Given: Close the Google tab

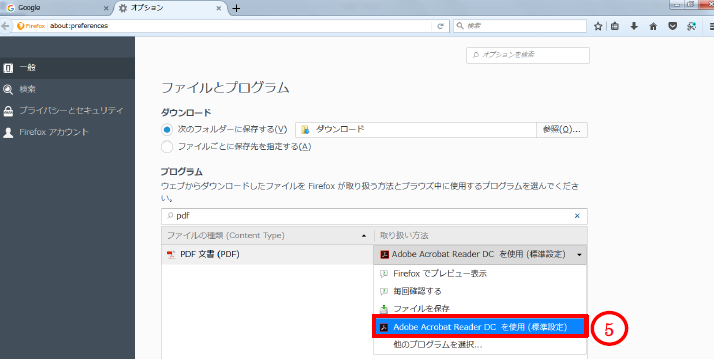Looking at the screenshot, I should tap(106, 8).
